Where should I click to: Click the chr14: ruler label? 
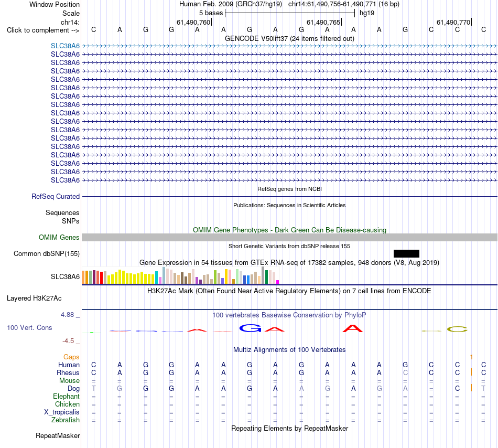tap(70, 22)
